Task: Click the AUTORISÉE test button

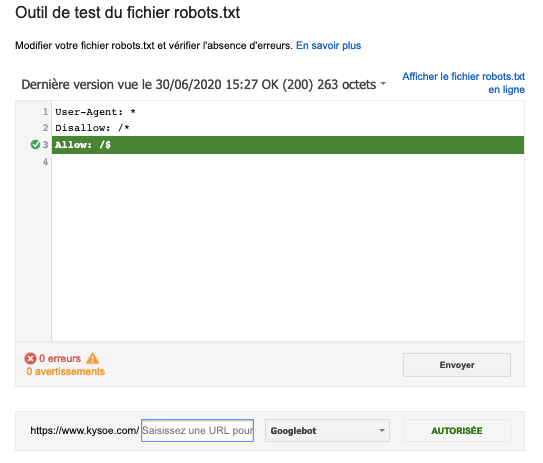Action: 457,430
